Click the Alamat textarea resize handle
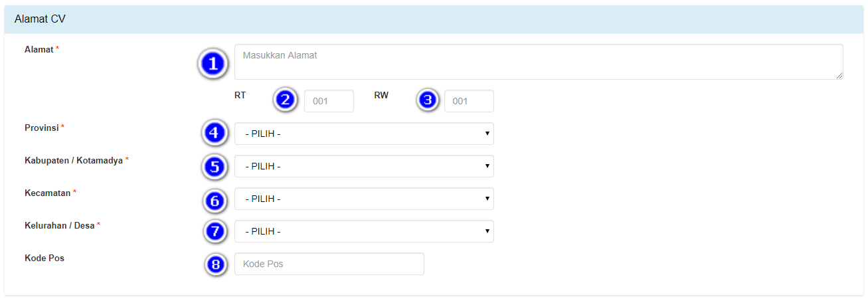868x301 pixels. pyautogui.click(x=839, y=76)
